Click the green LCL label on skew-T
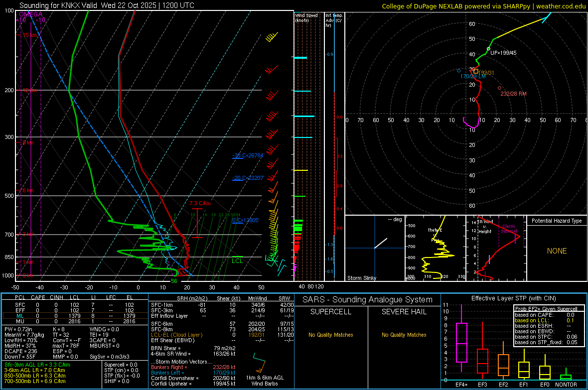The height and width of the screenshot is (390, 588). (x=237, y=261)
